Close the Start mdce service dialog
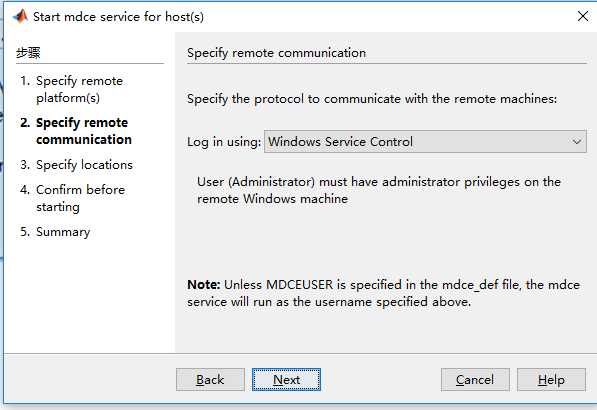Viewport: 597px width, 410px height. click(583, 16)
